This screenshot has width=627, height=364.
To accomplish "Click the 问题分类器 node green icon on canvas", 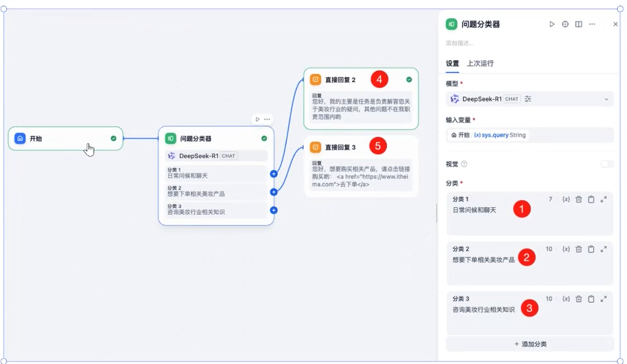I will click(x=171, y=139).
